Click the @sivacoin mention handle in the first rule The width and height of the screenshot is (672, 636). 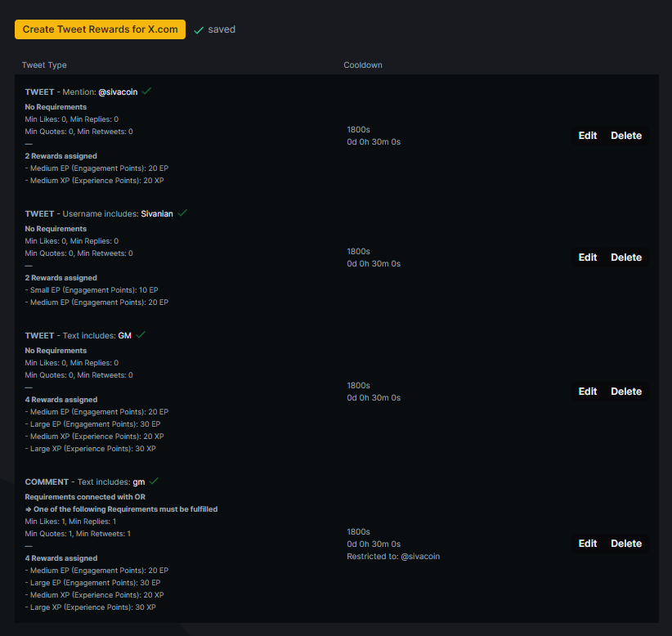point(118,92)
